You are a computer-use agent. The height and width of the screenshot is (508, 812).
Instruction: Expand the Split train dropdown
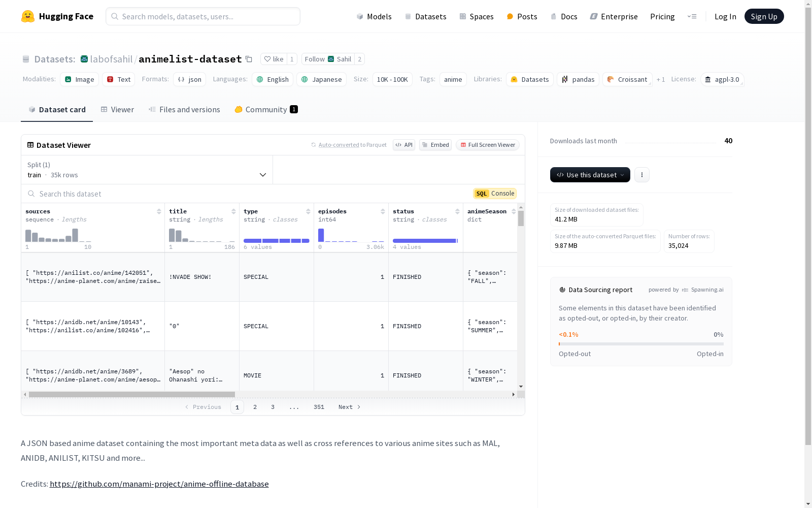click(147, 170)
